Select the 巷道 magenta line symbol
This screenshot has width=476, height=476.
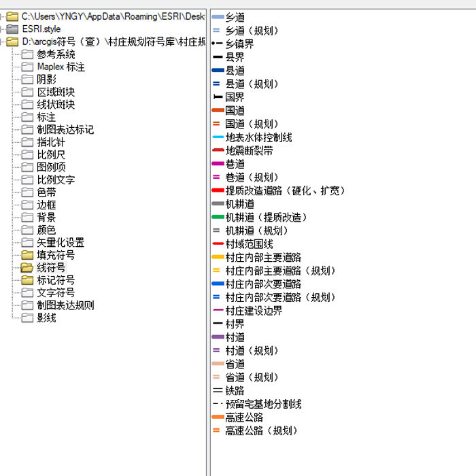228,164
